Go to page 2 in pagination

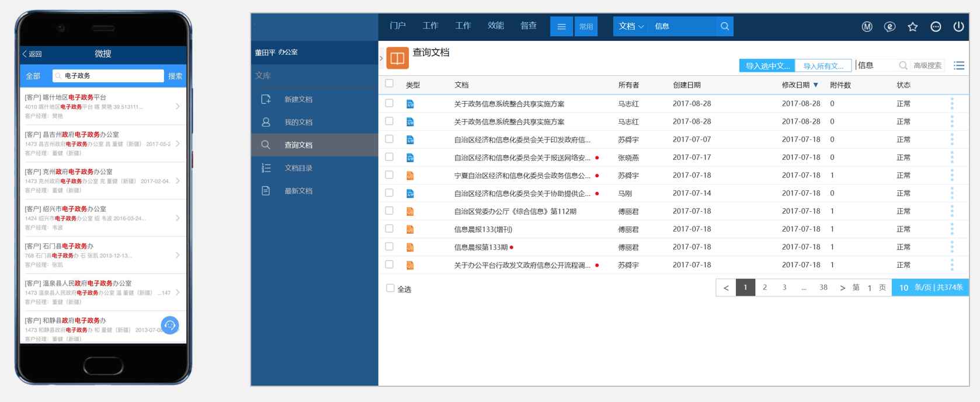point(764,287)
